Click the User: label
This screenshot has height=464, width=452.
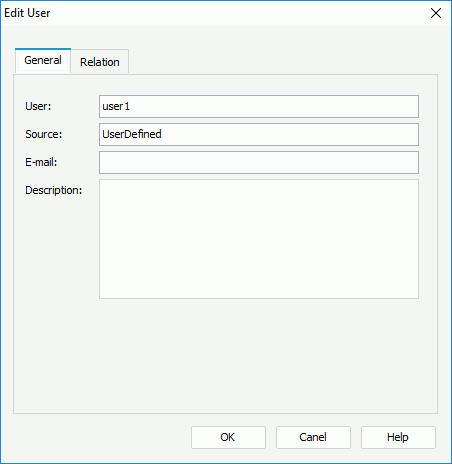click(x=38, y=106)
